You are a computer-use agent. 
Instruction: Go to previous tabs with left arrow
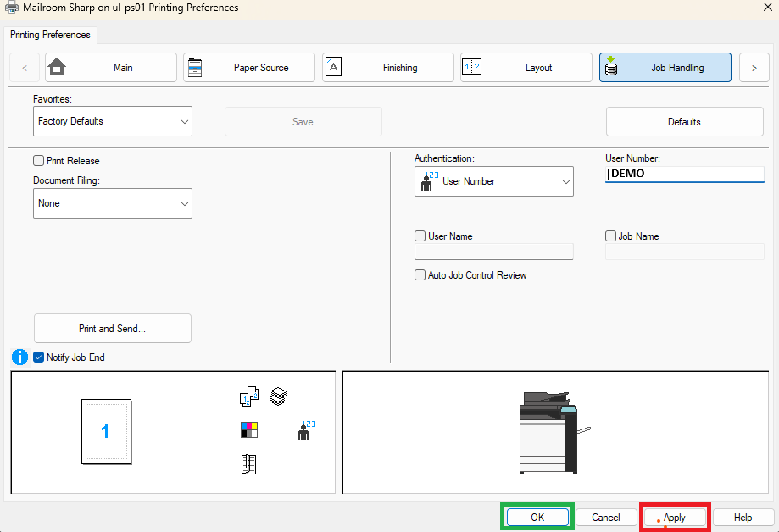[25, 68]
